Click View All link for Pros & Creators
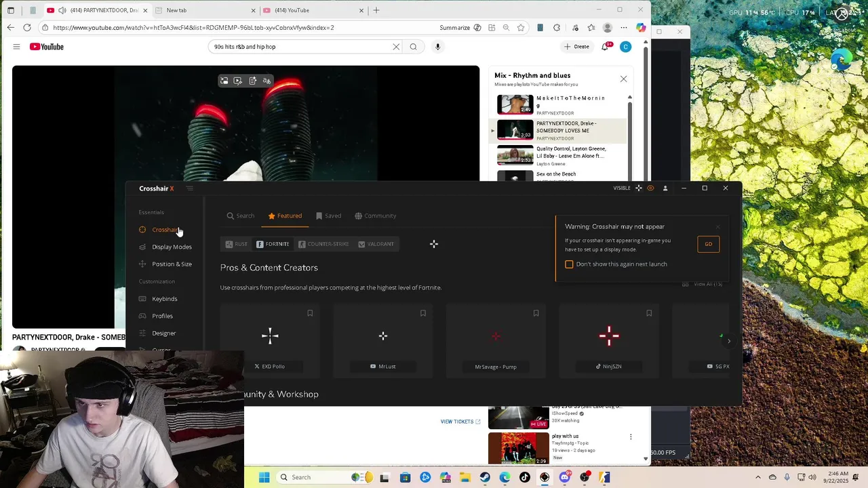The image size is (868, 488). coord(703,284)
